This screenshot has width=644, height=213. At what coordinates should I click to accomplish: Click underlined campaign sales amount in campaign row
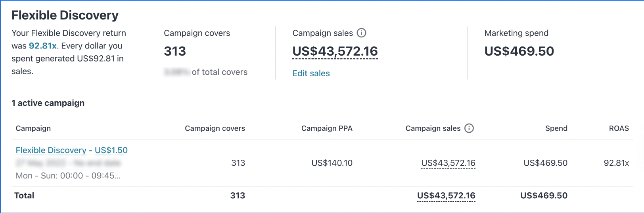(448, 163)
